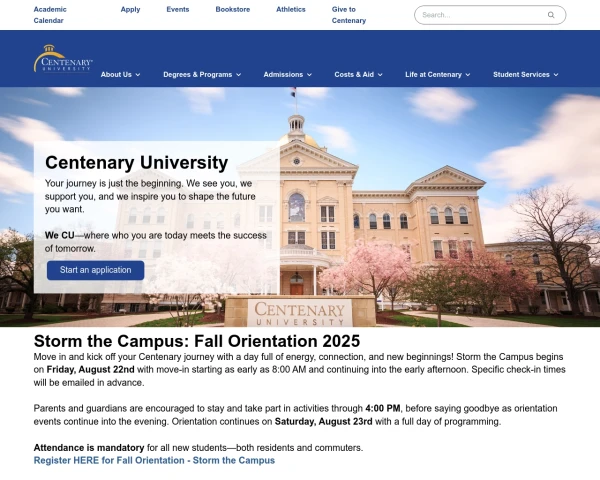The height and width of the screenshot is (480, 600).
Task: Open the Costs & Aid menu
Action: [358, 75]
